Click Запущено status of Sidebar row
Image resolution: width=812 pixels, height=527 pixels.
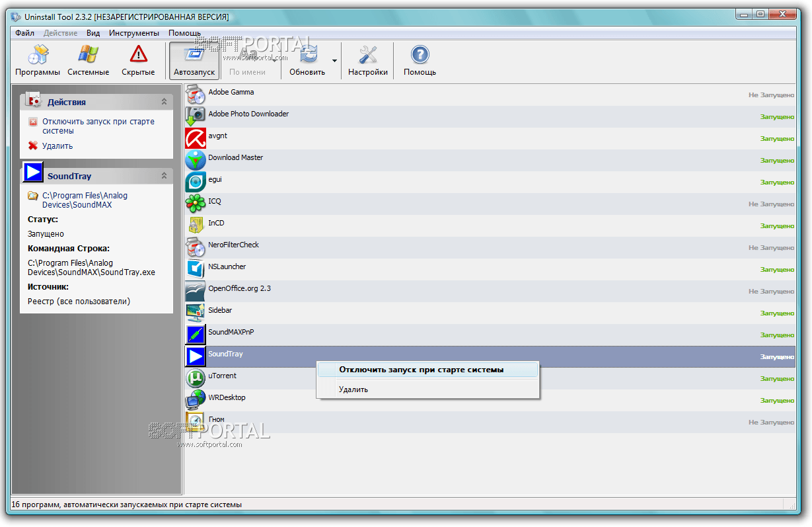[x=777, y=313]
